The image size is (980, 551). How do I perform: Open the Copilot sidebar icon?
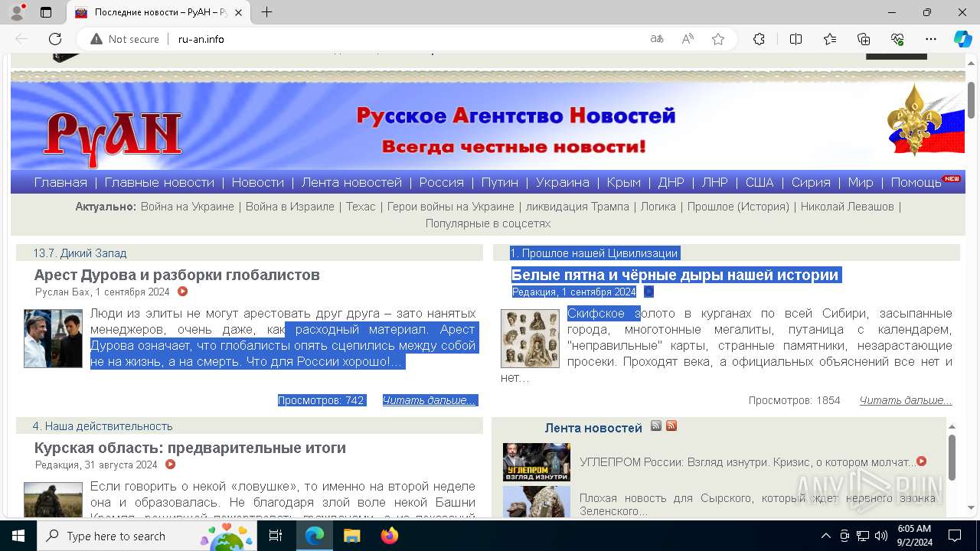pos(962,39)
